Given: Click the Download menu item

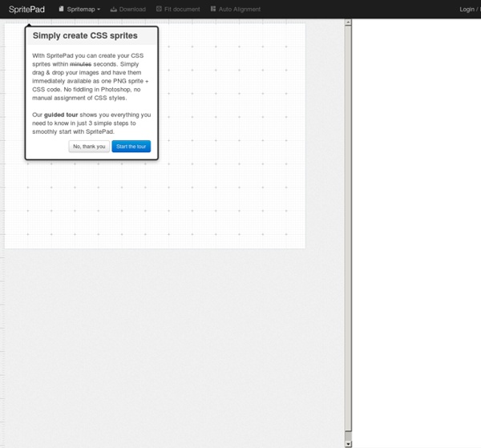Looking at the screenshot, I should coord(128,9).
